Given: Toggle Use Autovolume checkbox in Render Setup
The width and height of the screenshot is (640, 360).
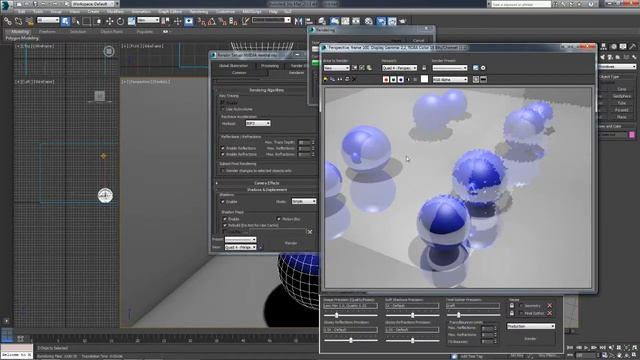Looking at the screenshot, I should pos(223,109).
